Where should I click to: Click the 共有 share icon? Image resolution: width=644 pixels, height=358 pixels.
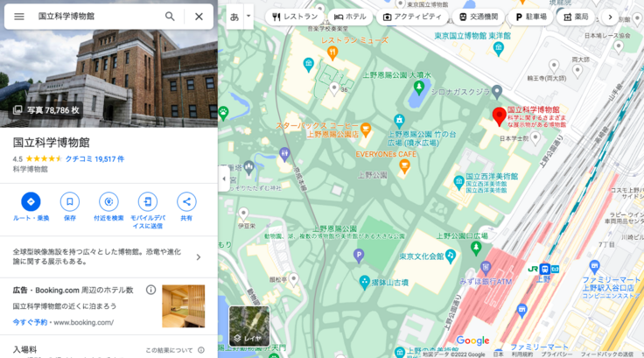pos(186,202)
